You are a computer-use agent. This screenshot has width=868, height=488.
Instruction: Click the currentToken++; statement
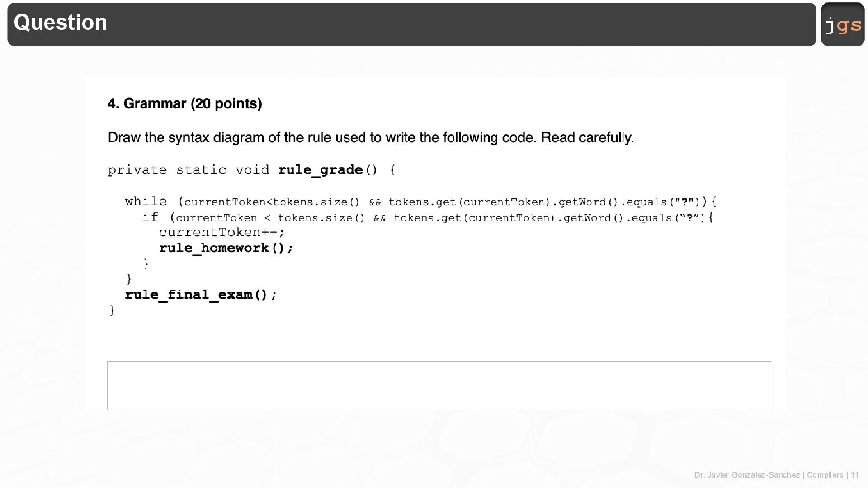pos(222,232)
